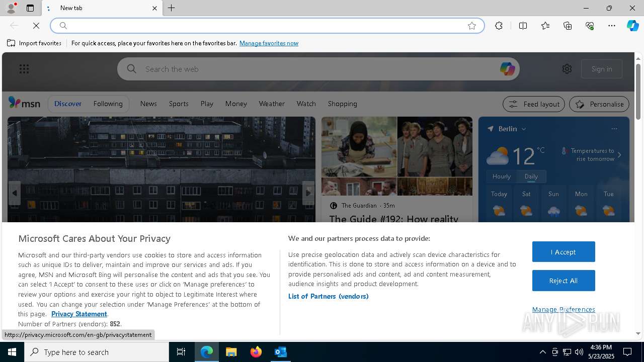Select Mon forecast column
Screen dimensions: 644x362
pyautogui.click(x=581, y=204)
